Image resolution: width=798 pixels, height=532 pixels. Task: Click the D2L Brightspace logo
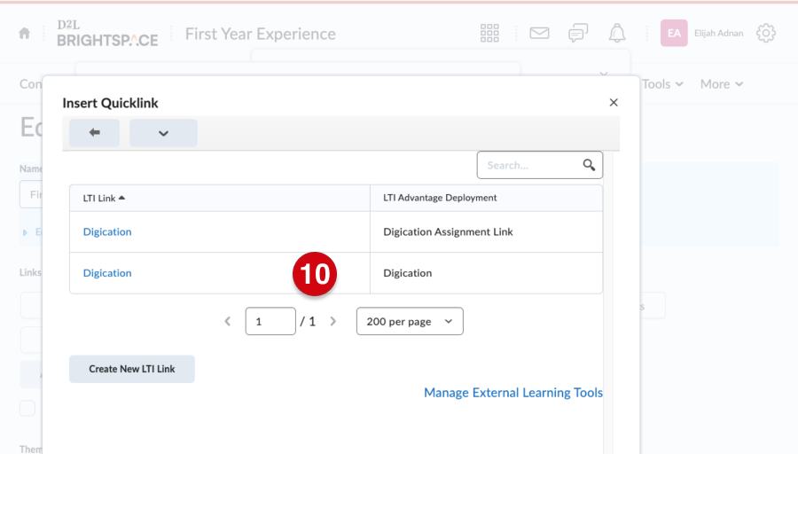pos(107,34)
